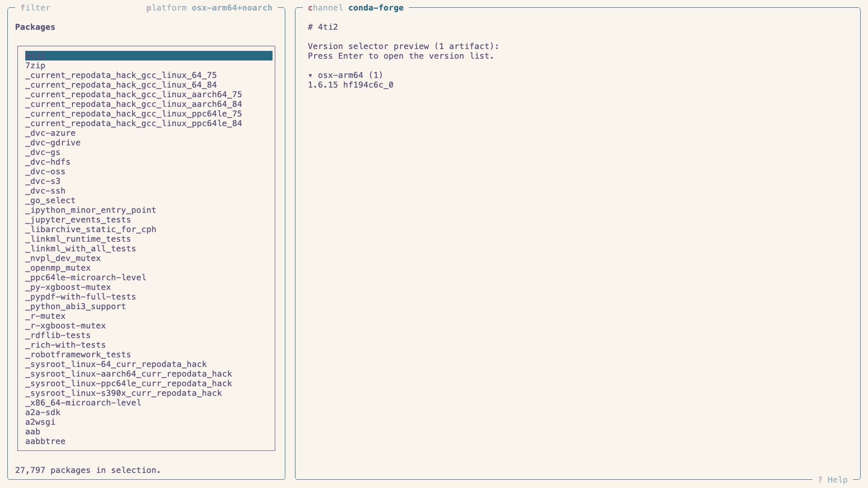
Task: Select the _sysroot_linux-64_curr_repodata_hack package
Action: [116, 364]
